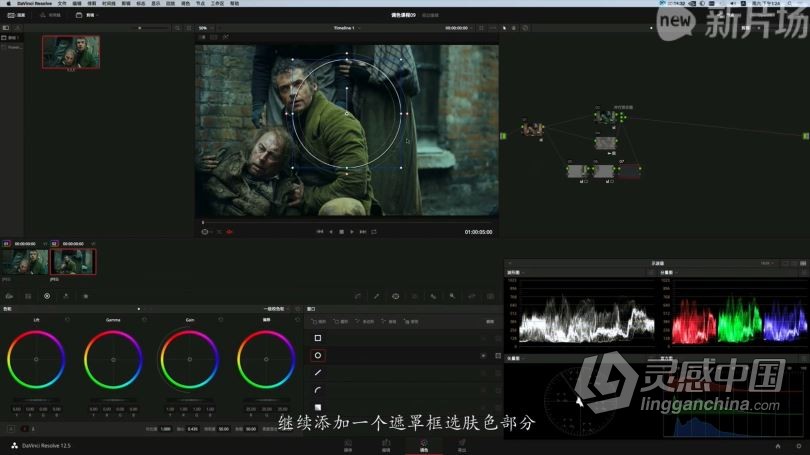Open the Apple menu
This screenshot has width=810, height=455.
(8, 3)
